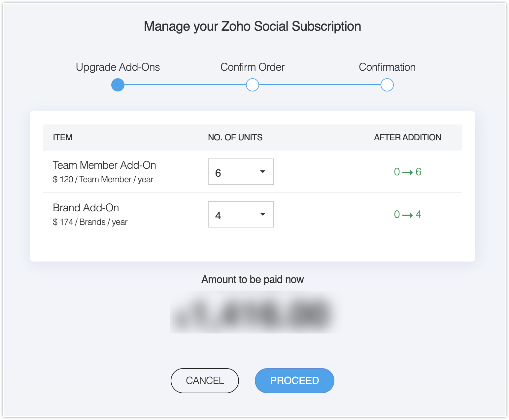Click dropdown arrow next to 6 units
Screen dimensions: 509x420
pos(263,172)
